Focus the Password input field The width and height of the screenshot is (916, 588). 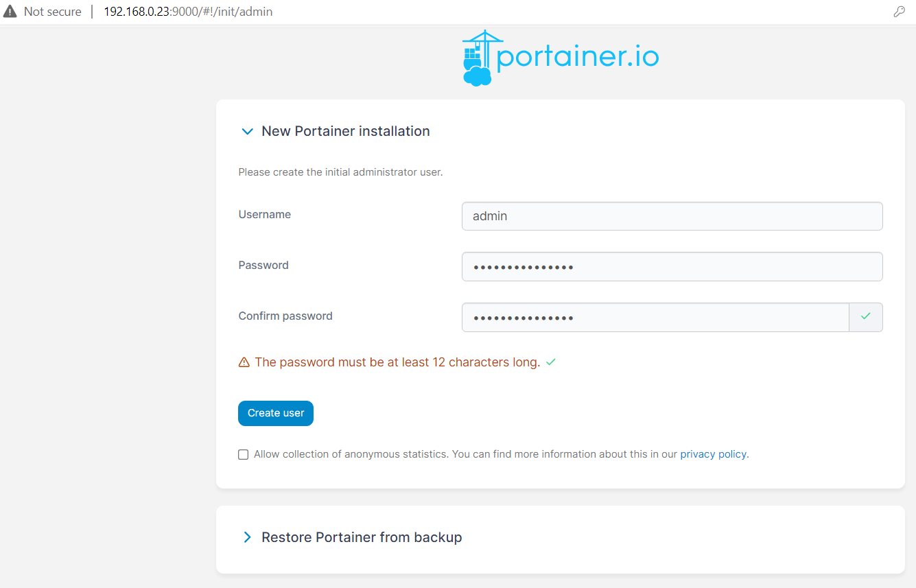tap(672, 266)
